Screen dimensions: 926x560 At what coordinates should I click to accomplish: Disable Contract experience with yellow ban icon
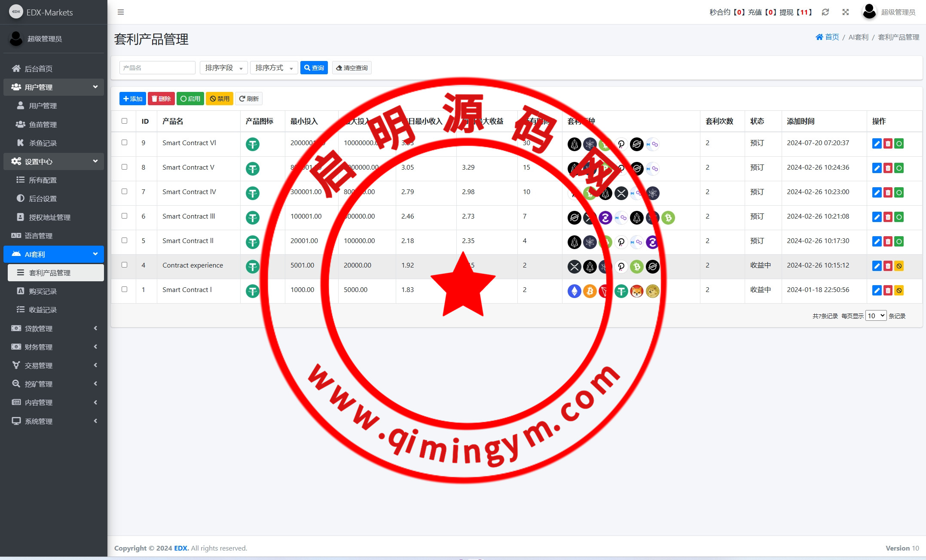pos(899,266)
